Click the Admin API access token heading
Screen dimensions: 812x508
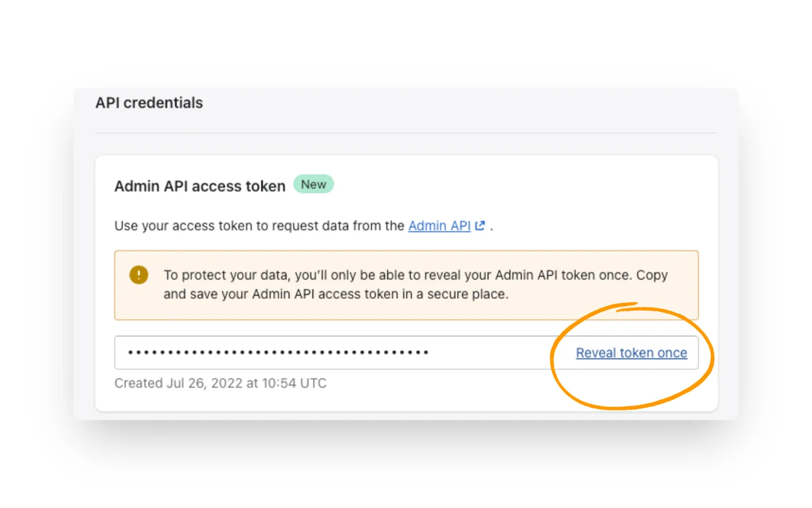199,185
